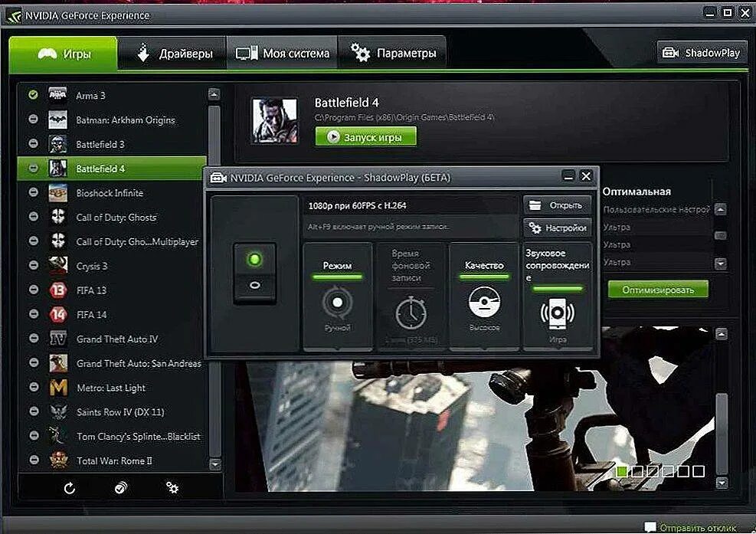Viewport: 756px width, 534px height.
Task: Click the Metro: Last Light icon
Action: (x=58, y=388)
